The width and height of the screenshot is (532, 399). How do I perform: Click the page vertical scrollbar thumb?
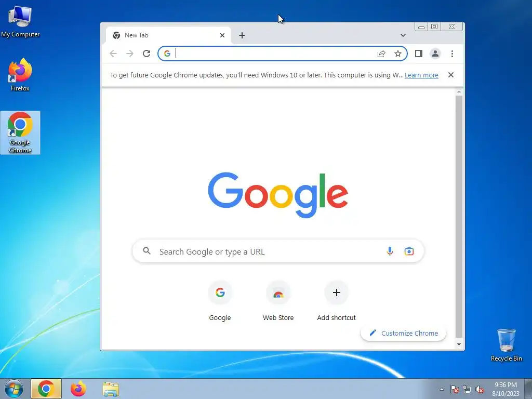(x=459, y=217)
